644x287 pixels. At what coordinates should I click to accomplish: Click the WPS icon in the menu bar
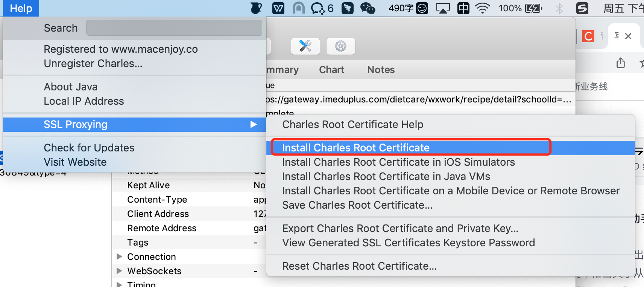(278, 8)
